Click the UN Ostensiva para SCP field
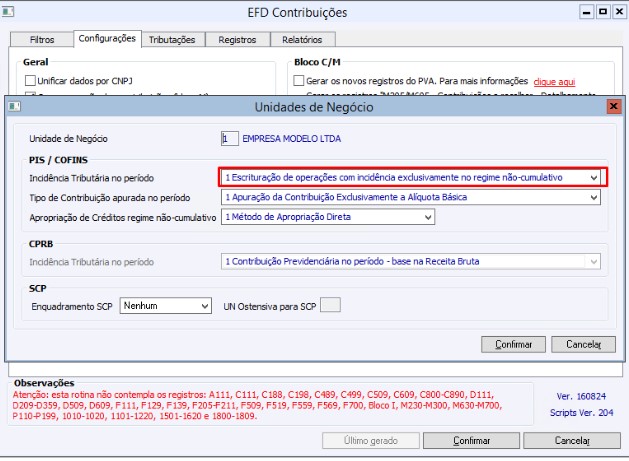629x461 pixels. click(x=331, y=305)
